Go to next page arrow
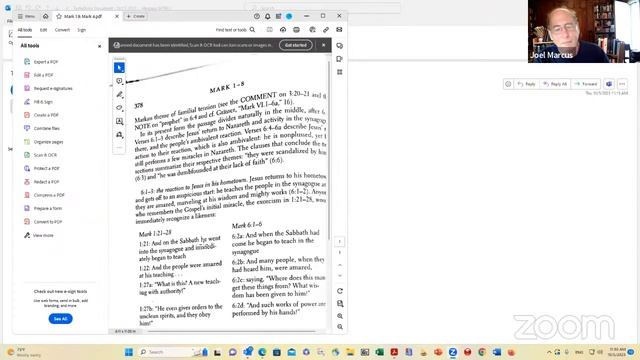This screenshot has width=640, height=360. coord(340,276)
